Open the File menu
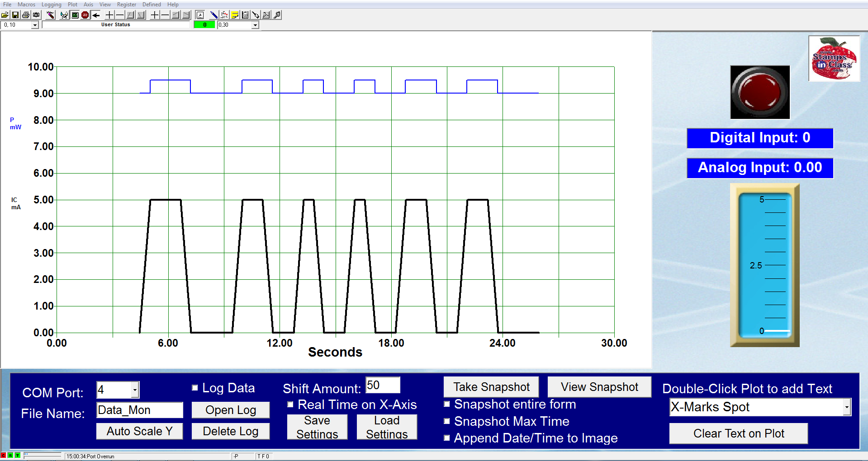 [7, 5]
